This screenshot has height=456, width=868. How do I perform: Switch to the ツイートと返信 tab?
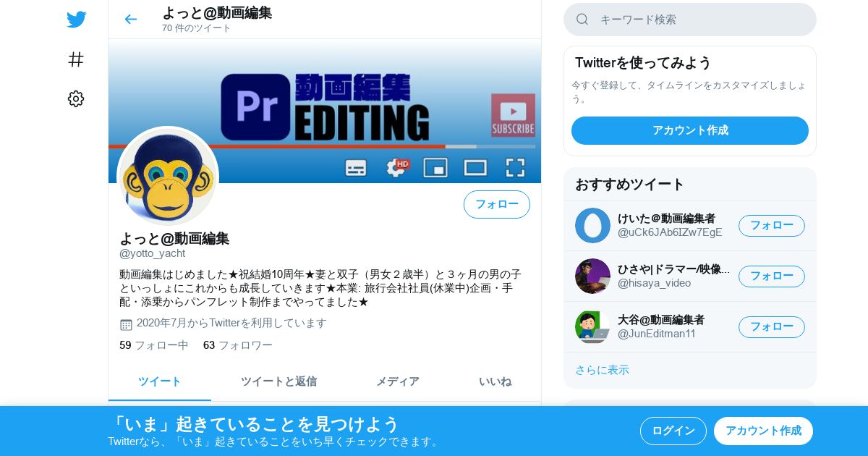click(278, 381)
